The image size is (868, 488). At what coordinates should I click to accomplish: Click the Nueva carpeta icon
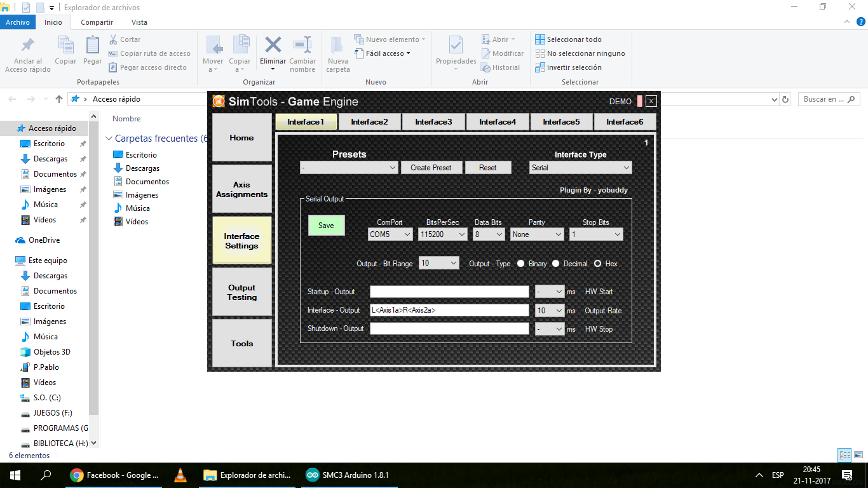[338, 44]
